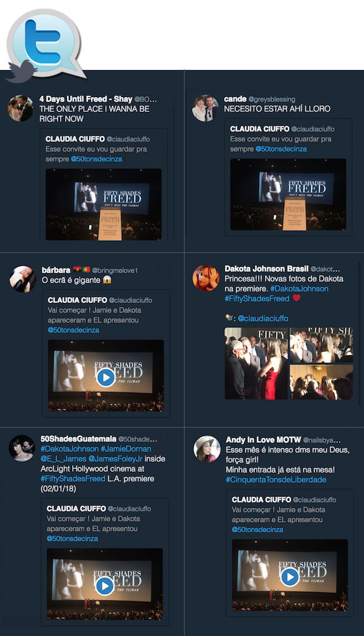Open @50tonsdecinza mention in cande's quoted tweet
This screenshot has height=636, width=364.
pos(281,149)
